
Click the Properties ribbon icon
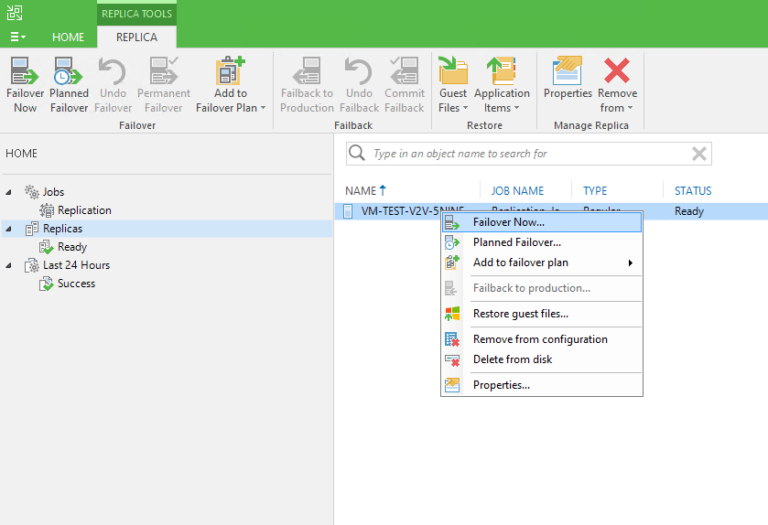point(567,71)
